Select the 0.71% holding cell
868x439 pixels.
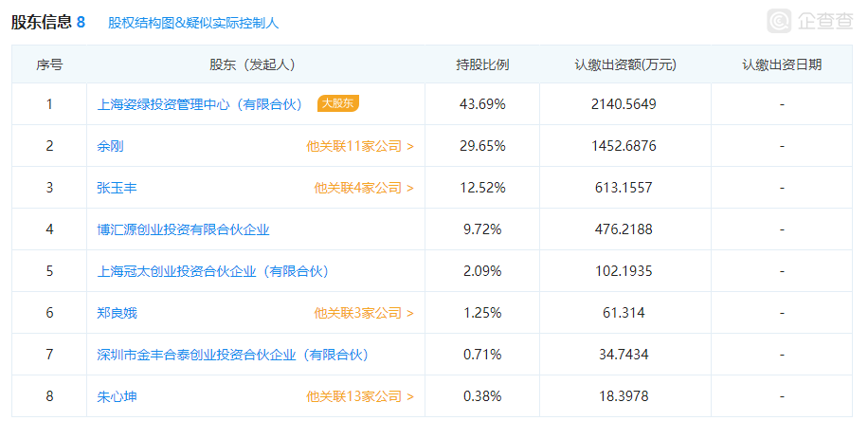(x=482, y=355)
